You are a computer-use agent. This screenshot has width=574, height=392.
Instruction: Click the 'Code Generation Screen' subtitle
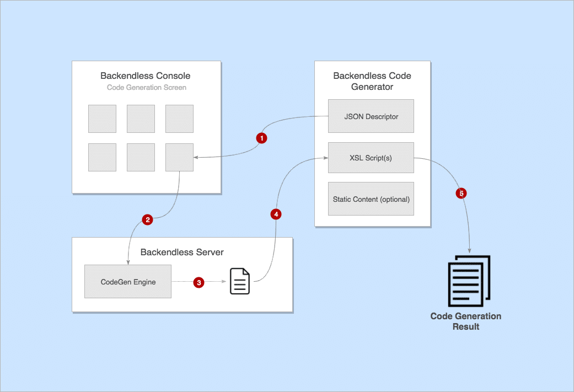147,88
